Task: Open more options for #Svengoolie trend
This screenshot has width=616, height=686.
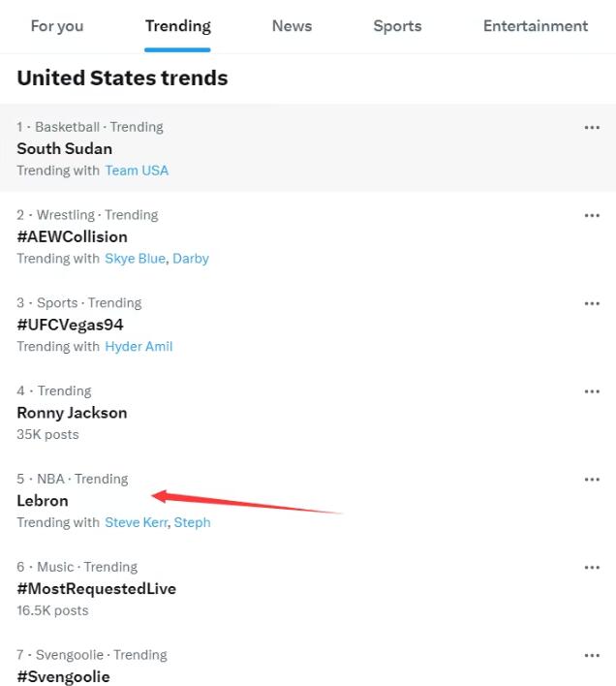Action: [592, 656]
